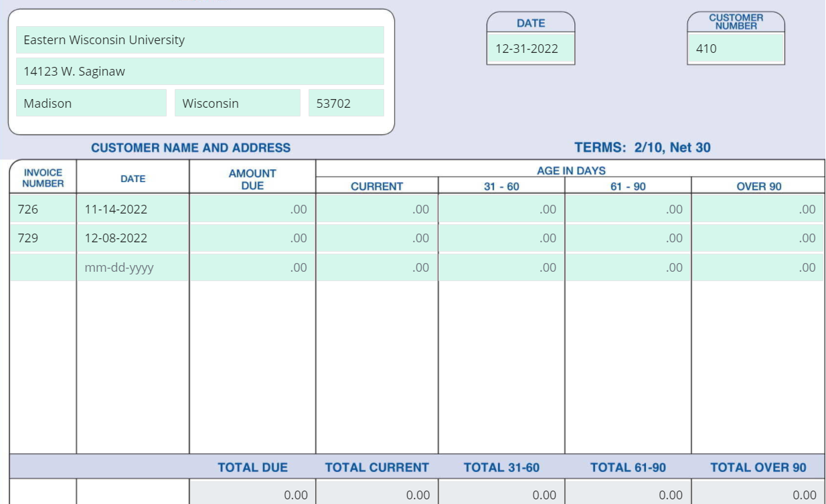The width and height of the screenshot is (826, 504).
Task: Select the CURRENT column cell for invoice 726
Action: (375, 208)
